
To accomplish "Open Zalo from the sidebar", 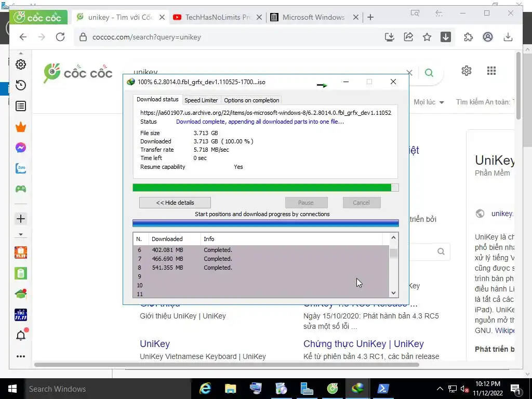I will [x=21, y=168].
